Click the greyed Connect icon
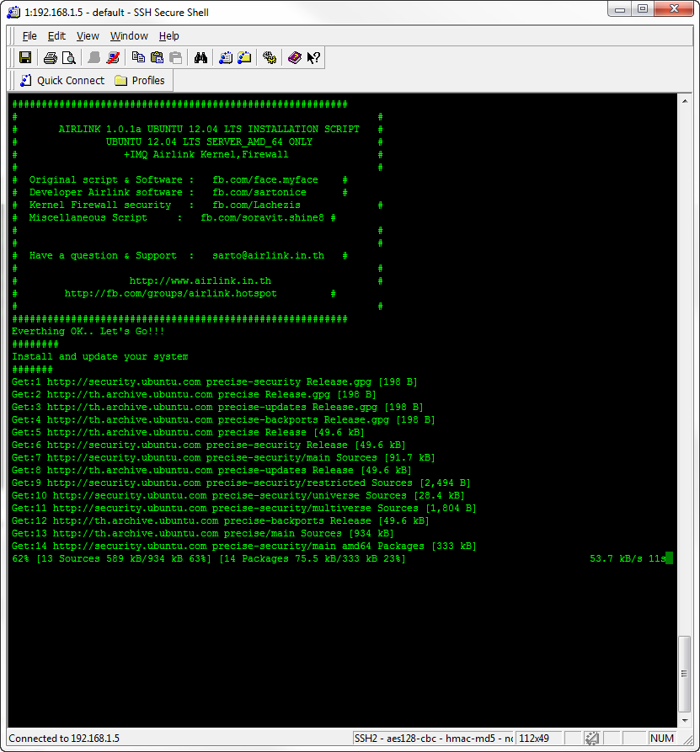Viewport: 700px width, 752px height. pos(94,58)
